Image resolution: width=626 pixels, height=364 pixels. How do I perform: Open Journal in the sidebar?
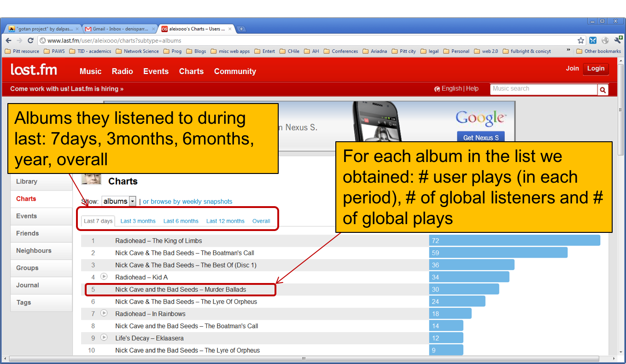tap(41, 285)
